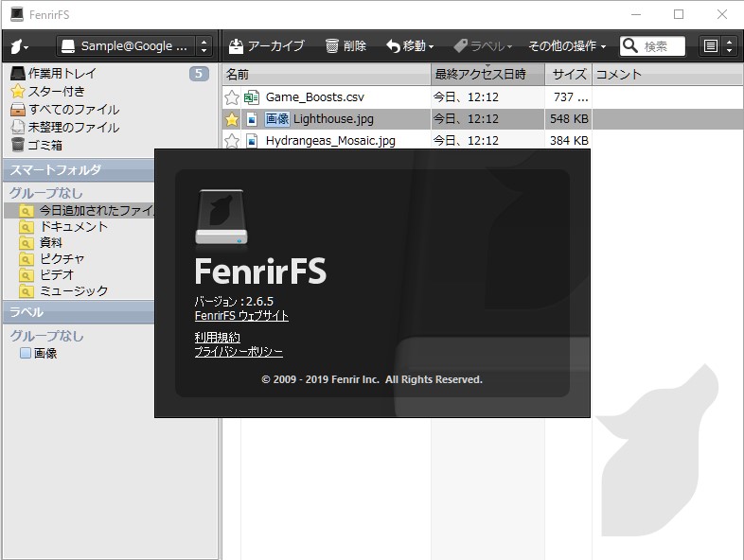Click the view mode up/down stepper arrows
The width and height of the screenshot is (744, 560).
click(x=729, y=46)
